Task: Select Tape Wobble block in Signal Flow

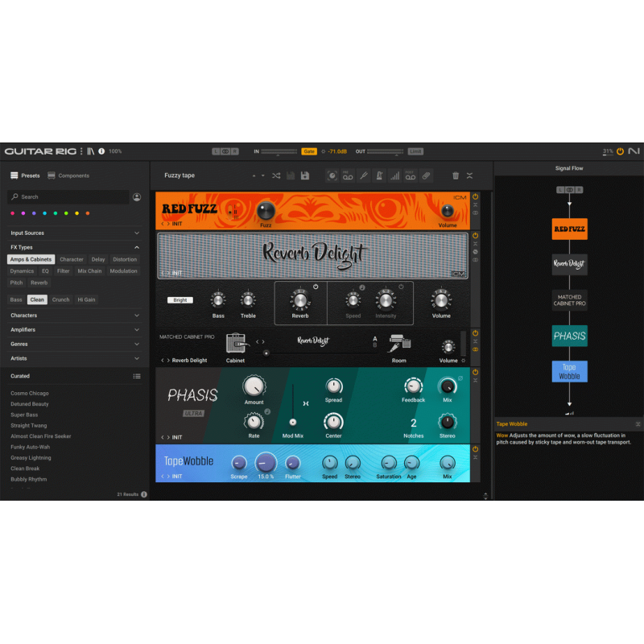Action: tap(569, 371)
